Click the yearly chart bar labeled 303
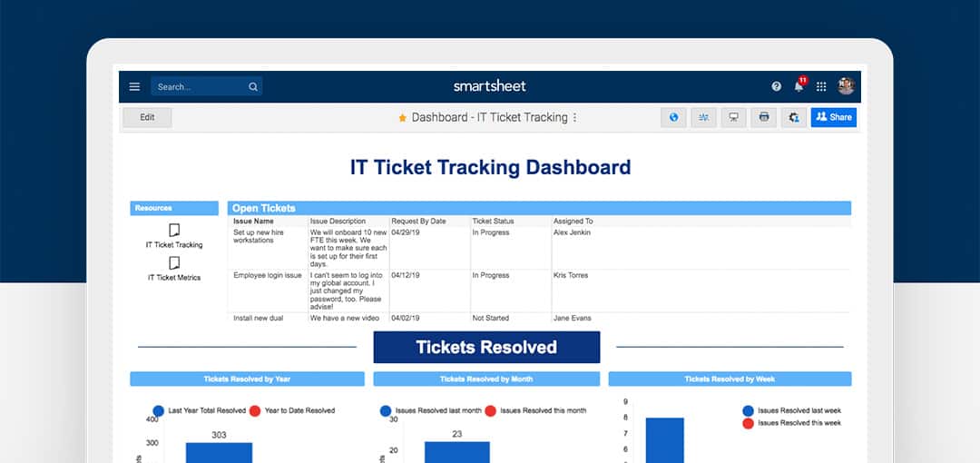Screen dimensions: 980x463 tap(219, 453)
